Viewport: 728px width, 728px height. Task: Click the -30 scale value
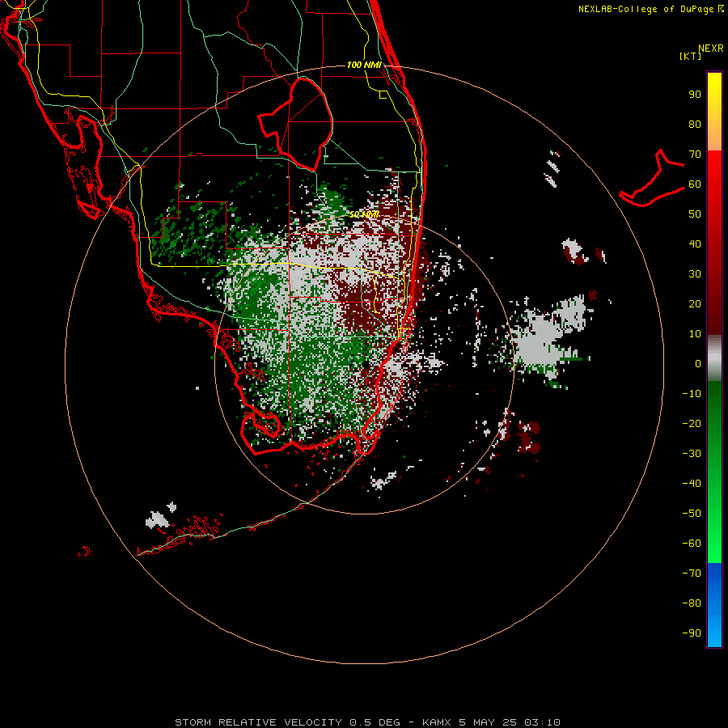click(x=692, y=454)
